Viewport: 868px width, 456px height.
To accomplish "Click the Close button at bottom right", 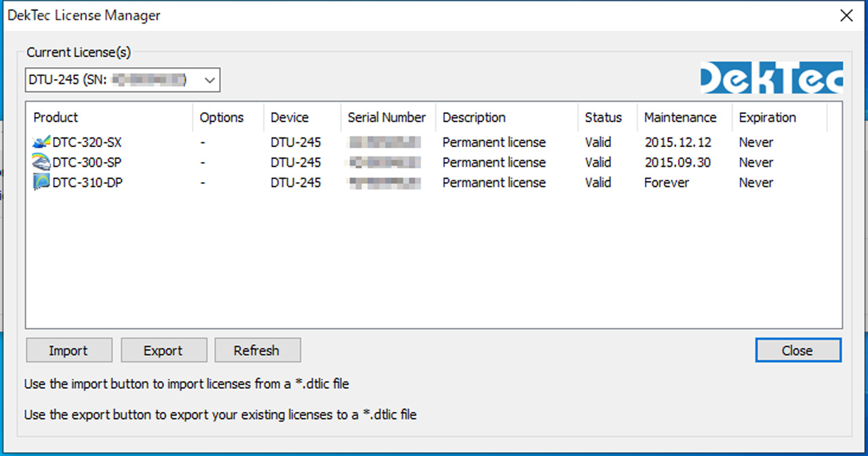I will click(798, 350).
